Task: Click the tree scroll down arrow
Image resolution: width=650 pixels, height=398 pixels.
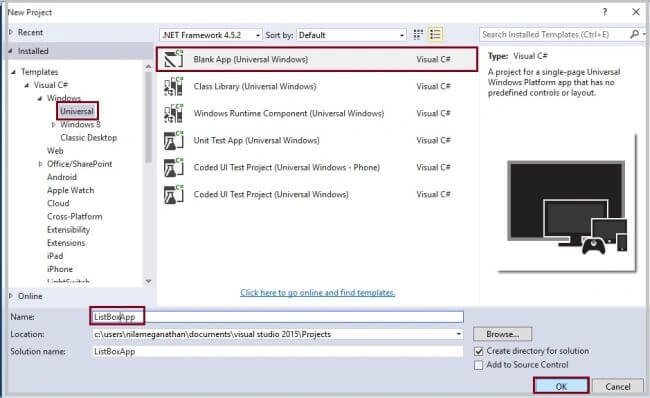Action: coord(148,282)
